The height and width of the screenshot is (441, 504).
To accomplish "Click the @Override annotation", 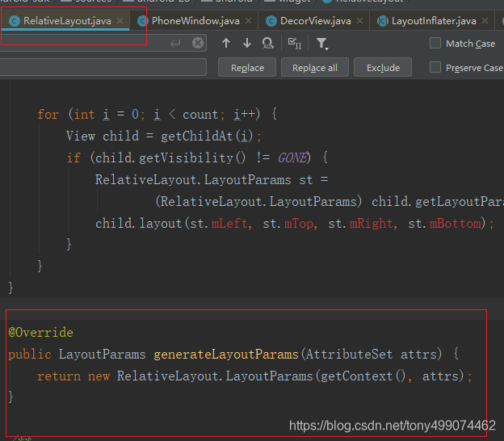I will [41, 332].
